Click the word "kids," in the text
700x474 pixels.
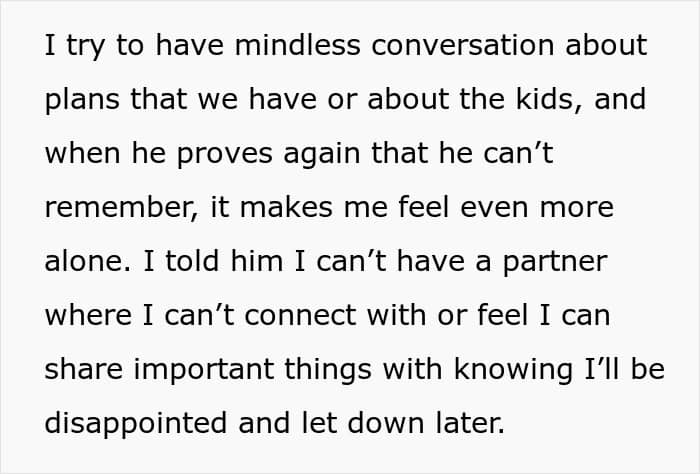[549, 100]
